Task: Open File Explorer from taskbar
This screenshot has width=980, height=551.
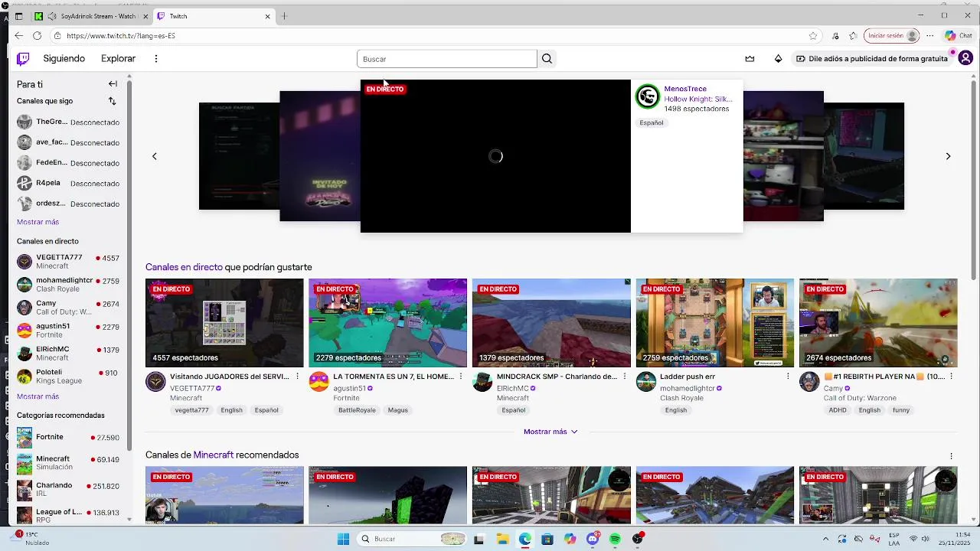Action: [x=502, y=539]
